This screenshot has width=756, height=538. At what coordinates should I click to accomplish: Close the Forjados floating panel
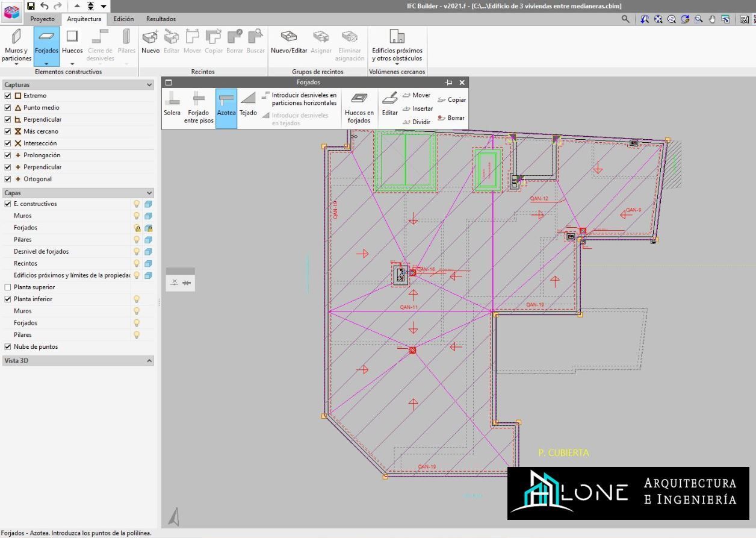point(462,83)
